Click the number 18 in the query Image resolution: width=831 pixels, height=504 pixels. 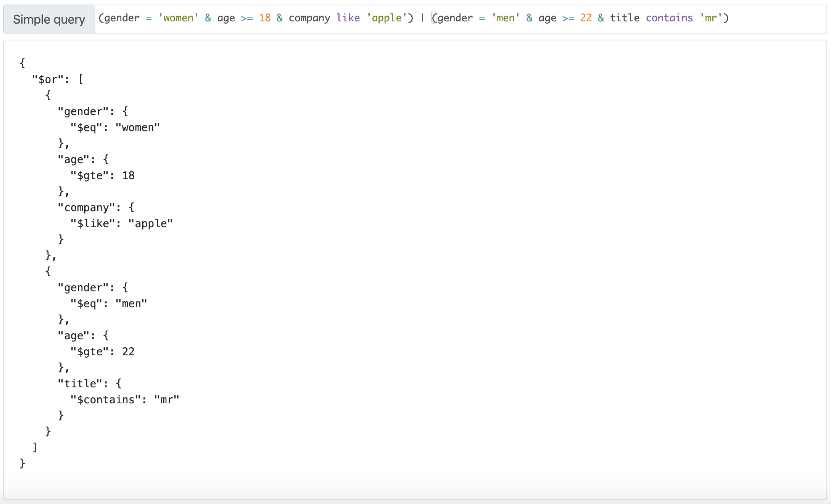coord(264,18)
